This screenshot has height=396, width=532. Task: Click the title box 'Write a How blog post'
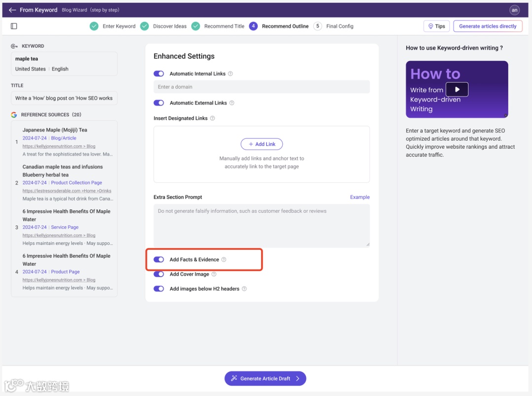click(64, 98)
